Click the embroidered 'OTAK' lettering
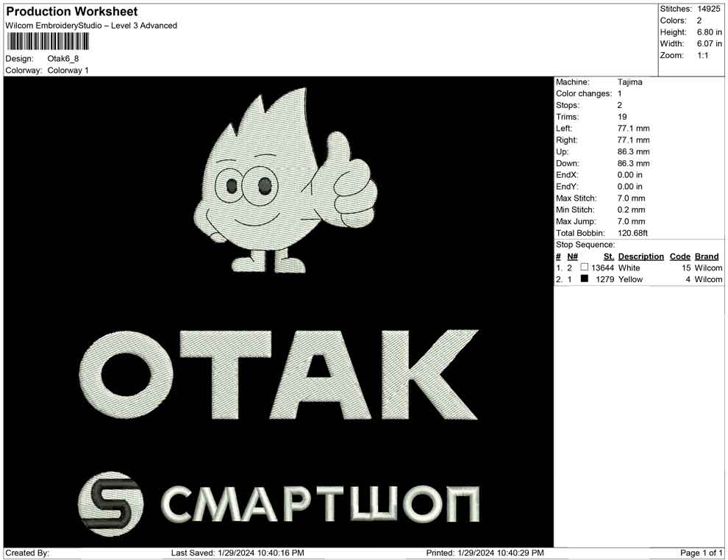 (x=279, y=375)
